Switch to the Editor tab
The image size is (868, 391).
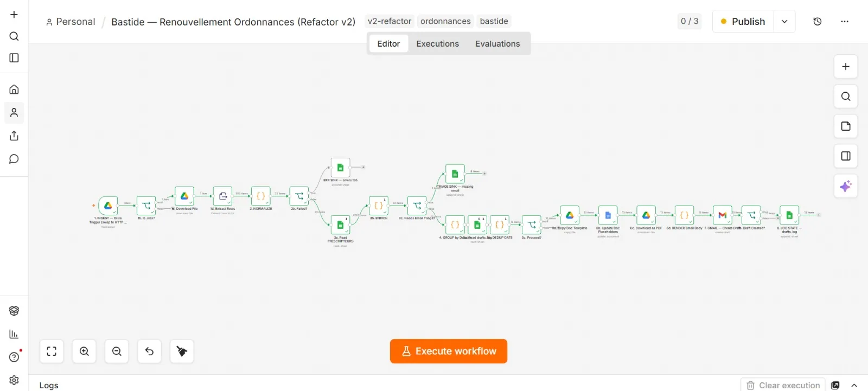tap(388, 44)
